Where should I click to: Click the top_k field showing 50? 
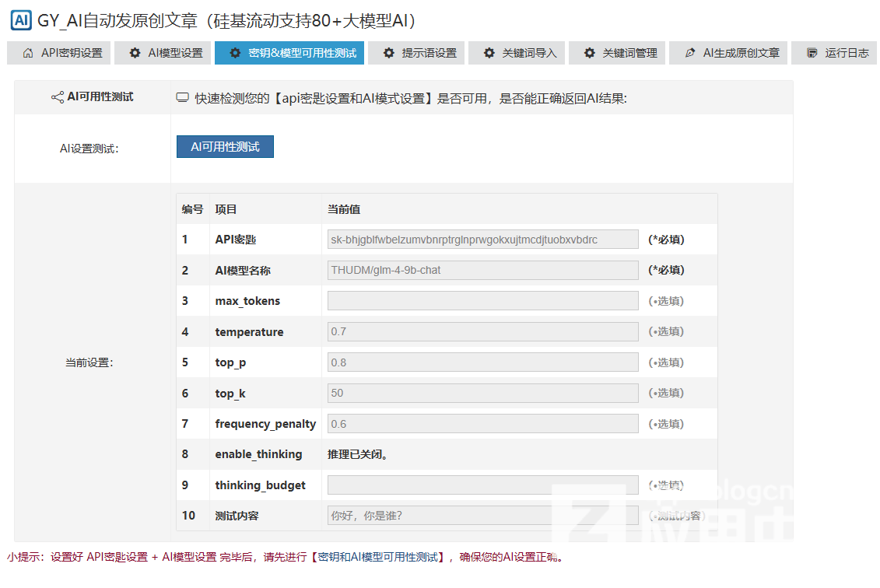[482, 393]
